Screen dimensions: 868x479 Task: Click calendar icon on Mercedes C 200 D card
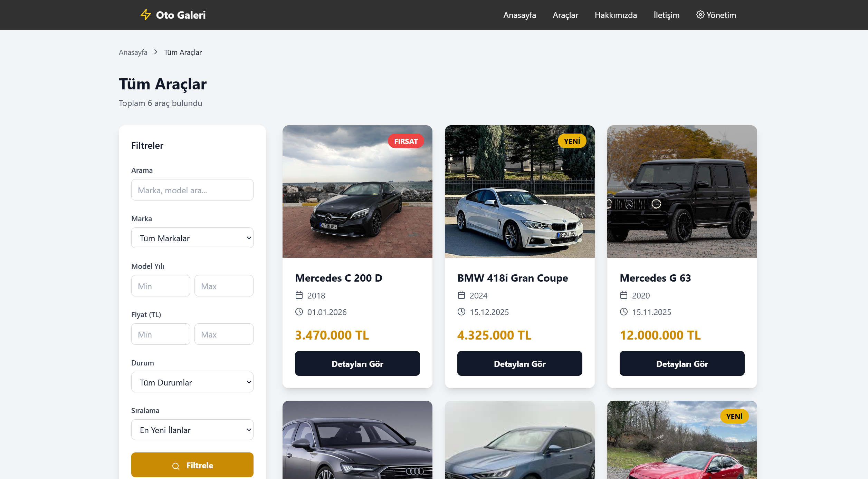click(x=299, y=295)
